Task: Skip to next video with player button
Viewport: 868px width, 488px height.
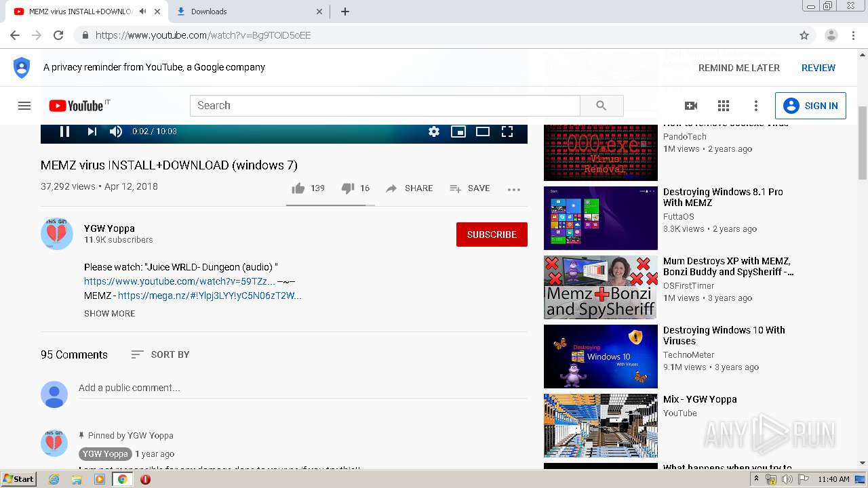Action: [92, 131]
